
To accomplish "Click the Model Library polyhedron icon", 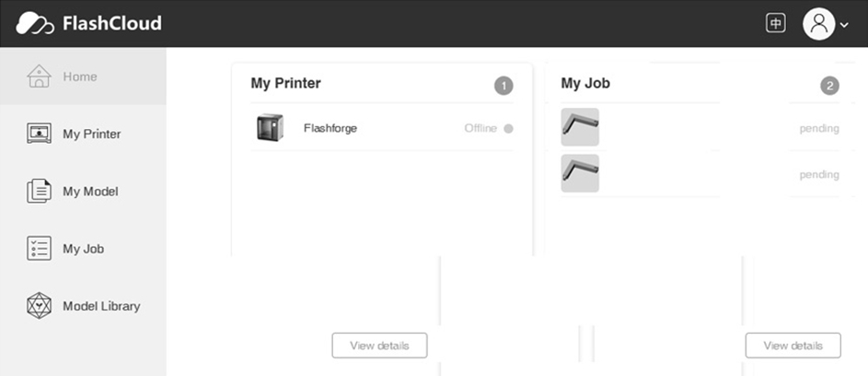I will coord(39,306).
